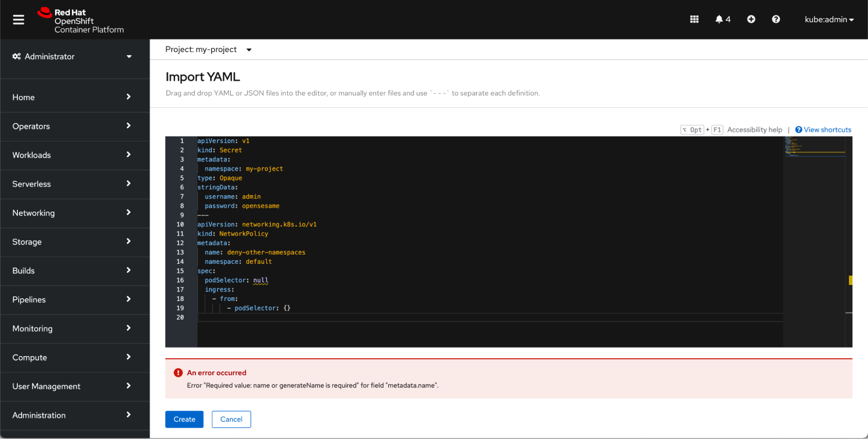Open the Pipelines navigation menu
The image size is (868, 439).
click(75, 300)
